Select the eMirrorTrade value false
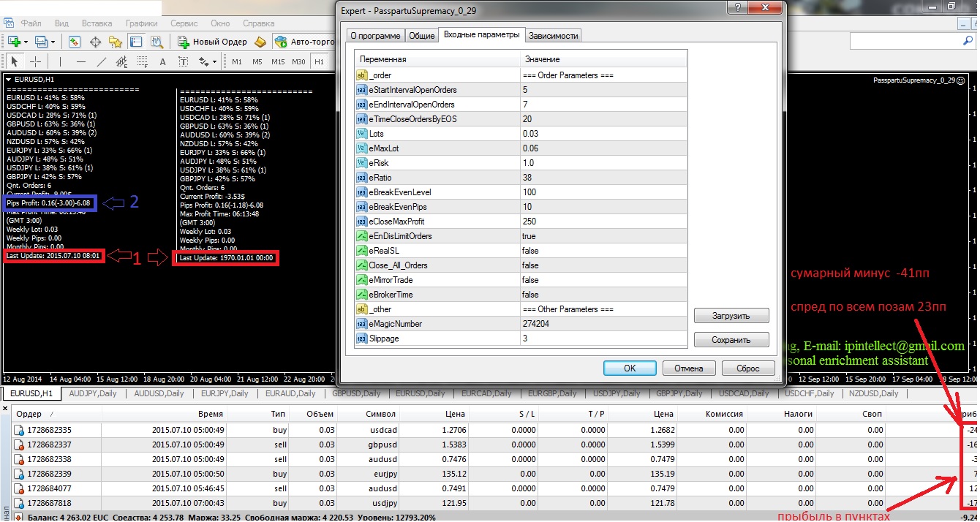980x522 pixels. [x=603, y=280]
